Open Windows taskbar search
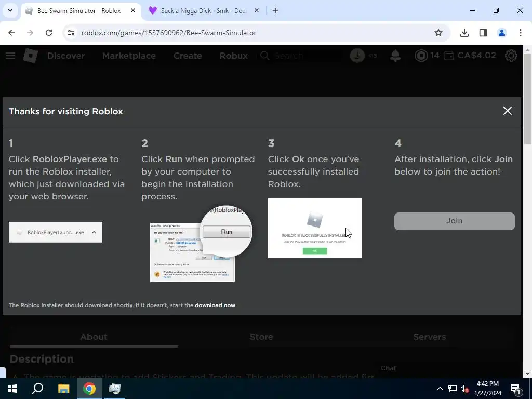The image size is (532, 399). pos(37,389)
